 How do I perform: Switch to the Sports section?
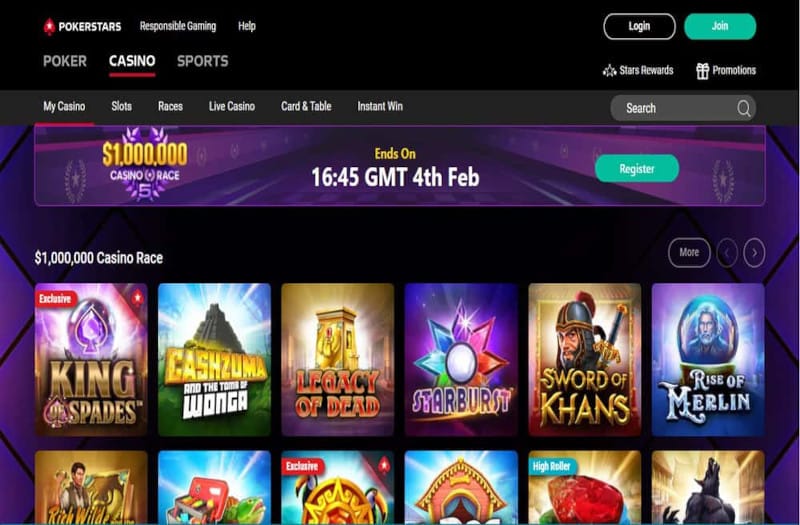(x=203, y=61)
